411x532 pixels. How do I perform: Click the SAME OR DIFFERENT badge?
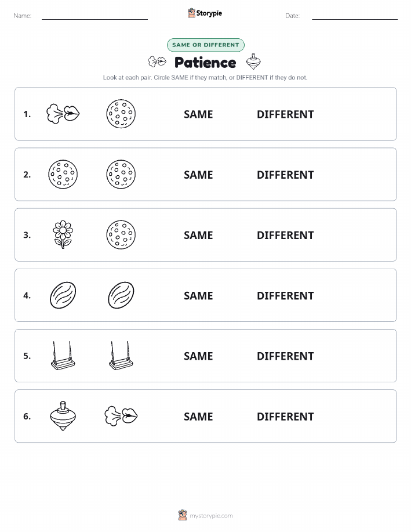click(205, 45)
